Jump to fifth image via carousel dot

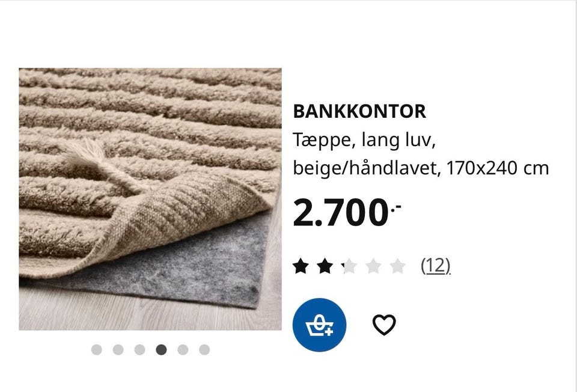(x=183, y=350)
